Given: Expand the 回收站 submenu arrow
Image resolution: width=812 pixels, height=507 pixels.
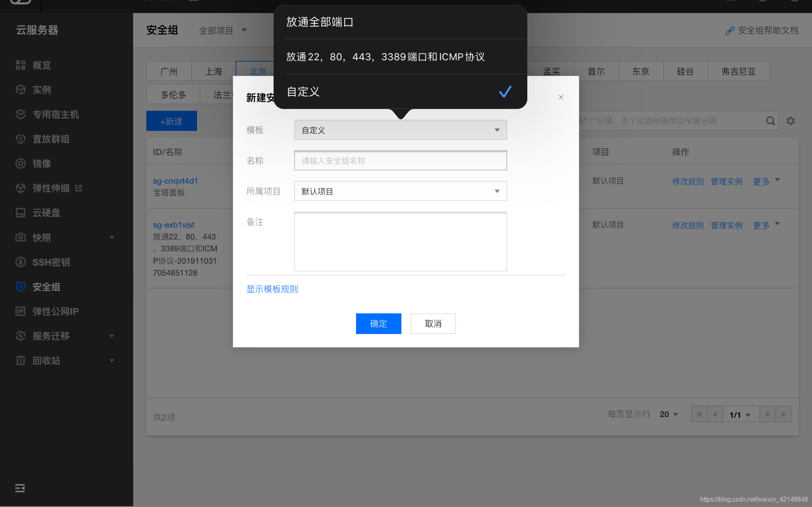Looking at the screenshot, I should [x=112, y=360].
